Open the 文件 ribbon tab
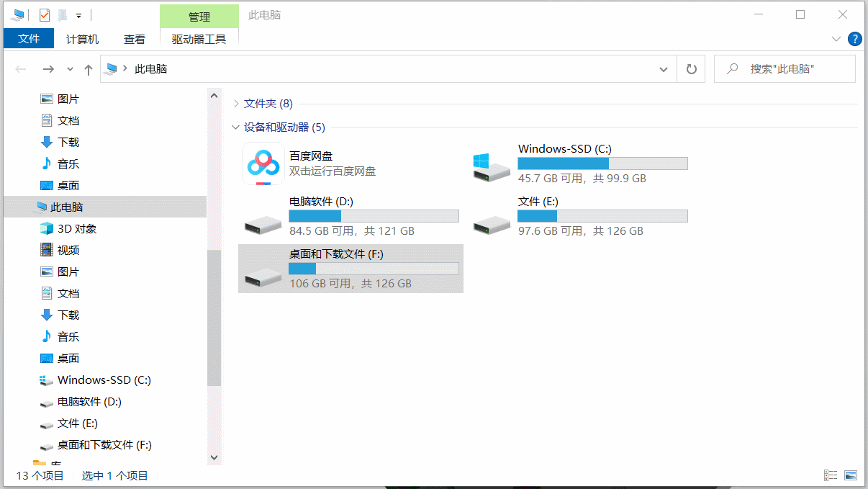 click(x=29, y=39)
